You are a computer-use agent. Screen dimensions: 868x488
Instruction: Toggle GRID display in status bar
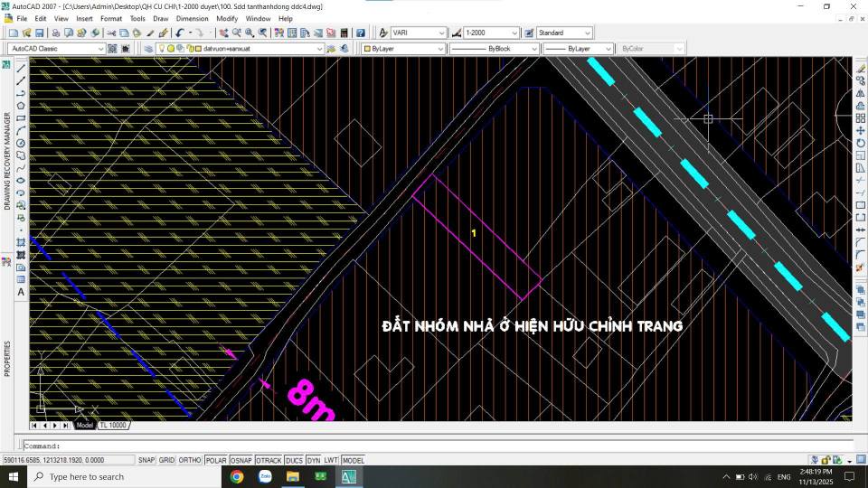pyautogui.click(x=167, y=460)
